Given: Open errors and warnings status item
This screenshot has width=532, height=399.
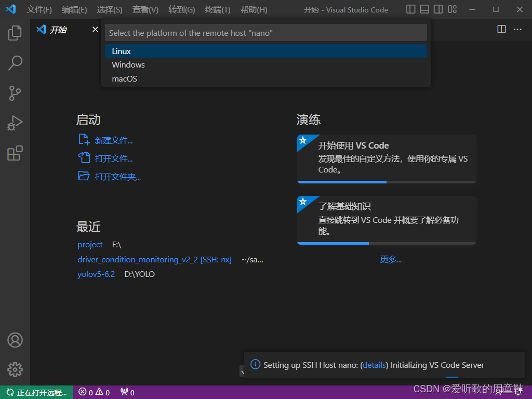Looking at the screenshot, I should 94,392.
